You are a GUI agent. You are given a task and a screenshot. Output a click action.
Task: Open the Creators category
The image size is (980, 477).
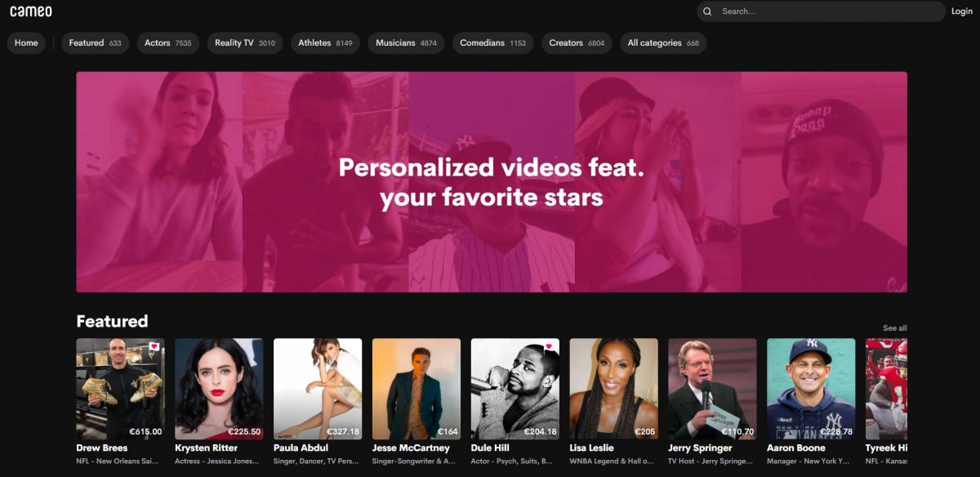(x=577, y=43)
